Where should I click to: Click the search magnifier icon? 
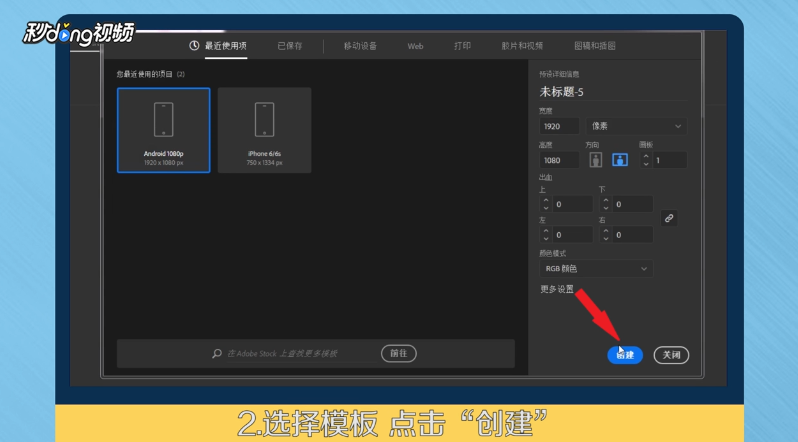tap(217, 353)
